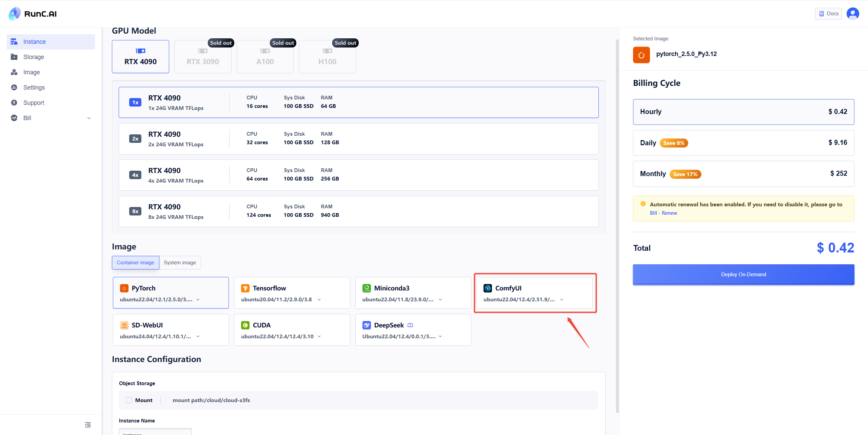Choose the 1x RTX 4090 configuration
This screenshot has width=868, height=435.
pos(358,102)
